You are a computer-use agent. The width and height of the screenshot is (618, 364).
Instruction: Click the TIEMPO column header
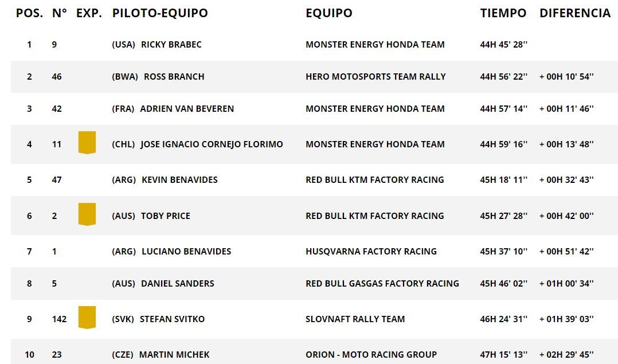(x=503, y=13)
